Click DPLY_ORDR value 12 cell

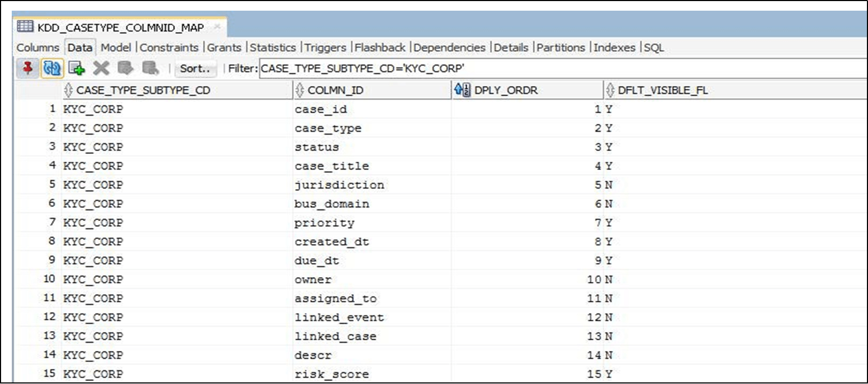point(527,317)
